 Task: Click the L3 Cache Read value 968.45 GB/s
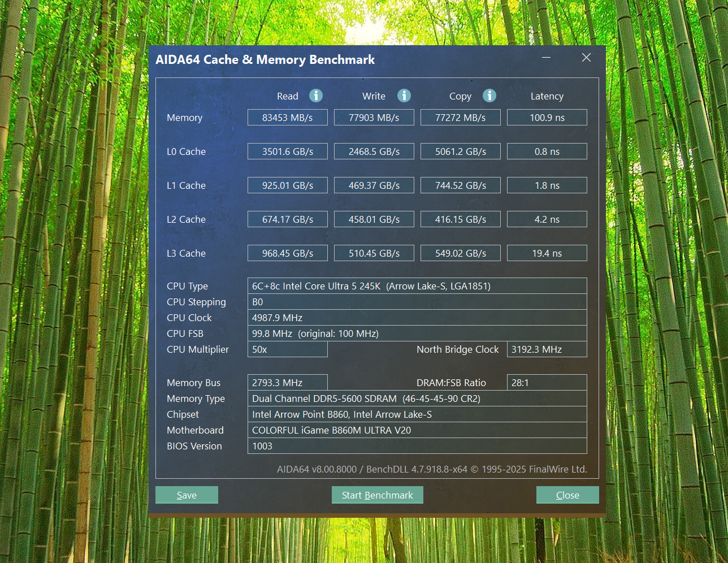tap(288, 253)
